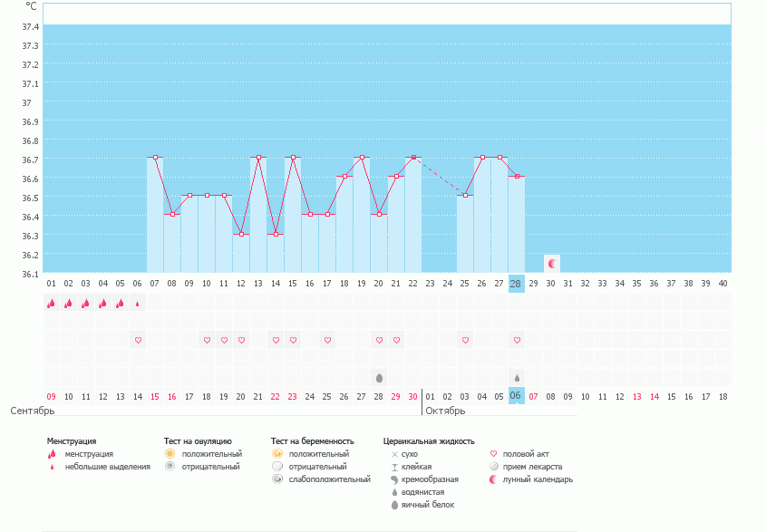The height and width of the screenshot is (532, 766).
Task: Click the menstruation drop on cycle day 01
Action: coord(52,304)
